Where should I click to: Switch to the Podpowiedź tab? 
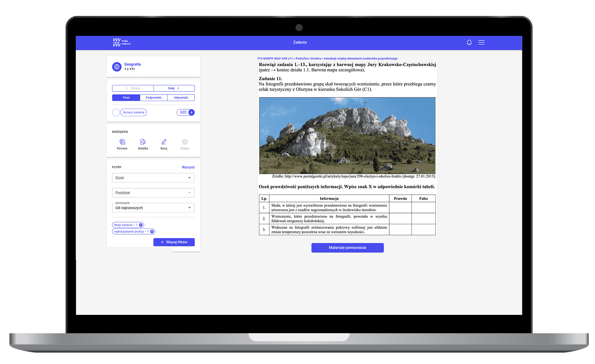coord(154,98)
